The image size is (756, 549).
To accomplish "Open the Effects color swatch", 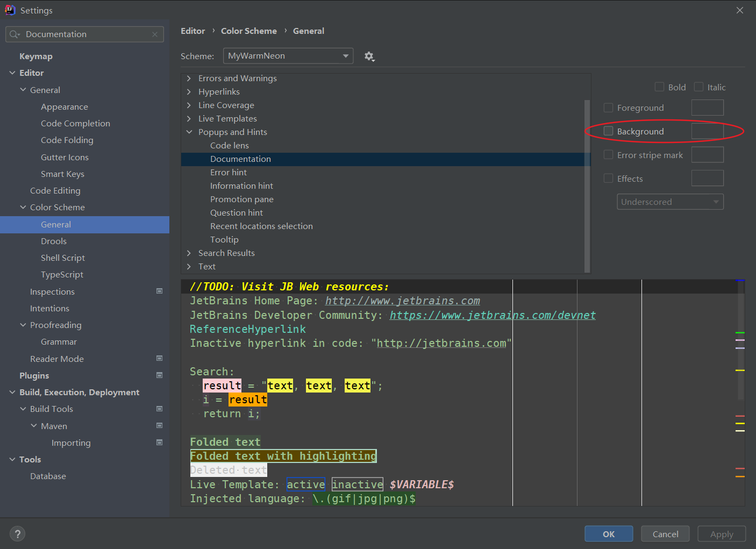I will pos(707,179).
